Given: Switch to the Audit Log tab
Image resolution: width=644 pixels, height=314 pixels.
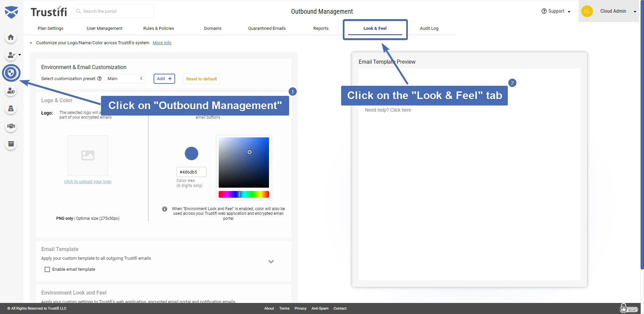Looking at the screenshot, I should click(429, 28).
